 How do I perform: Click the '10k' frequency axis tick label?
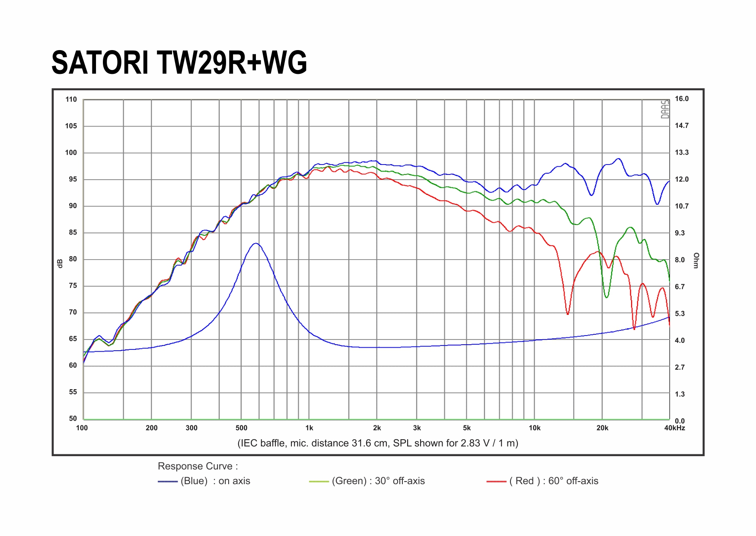click(x=535, y=428)
